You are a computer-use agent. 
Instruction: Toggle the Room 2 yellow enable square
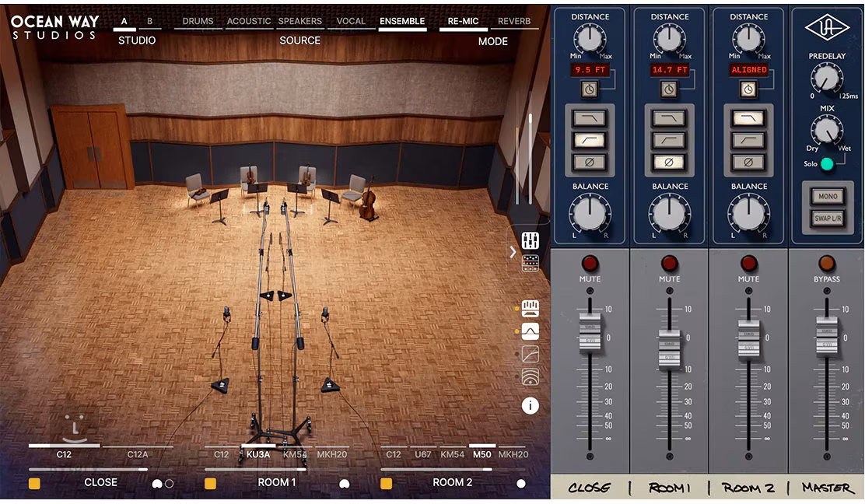click(387, 483)
